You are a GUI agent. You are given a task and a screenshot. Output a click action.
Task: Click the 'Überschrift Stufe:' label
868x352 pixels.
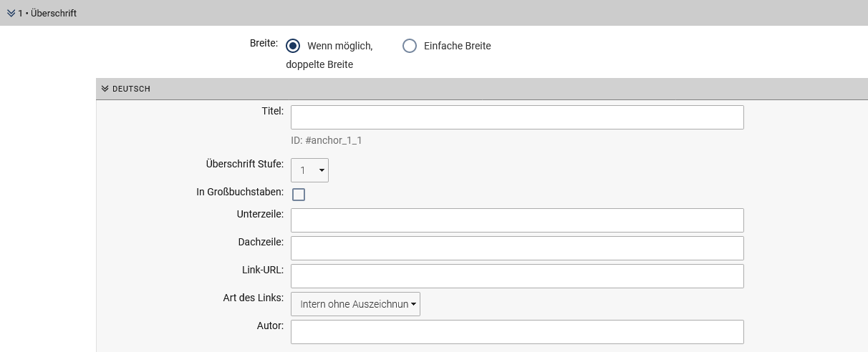[244, 164]
